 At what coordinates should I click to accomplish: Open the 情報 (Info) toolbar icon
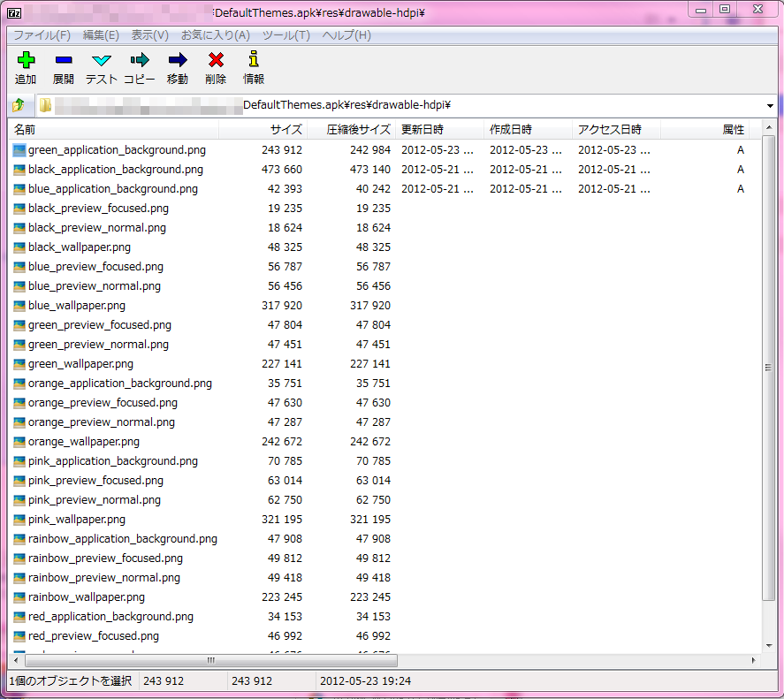[x=254, y=58]
